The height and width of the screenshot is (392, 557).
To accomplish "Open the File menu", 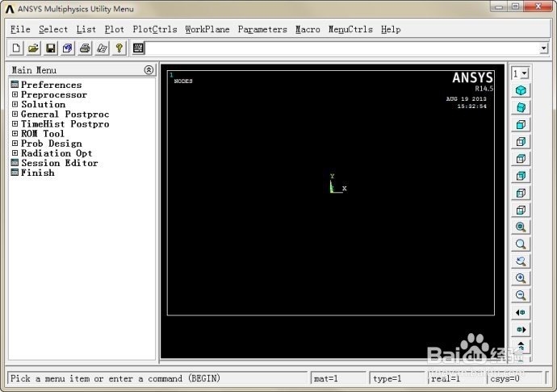I will (x=20, y=30).
